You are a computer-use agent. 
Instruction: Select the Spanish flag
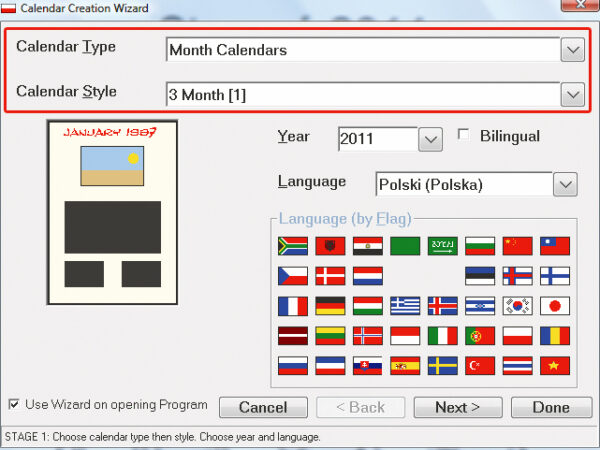point(405,366)
